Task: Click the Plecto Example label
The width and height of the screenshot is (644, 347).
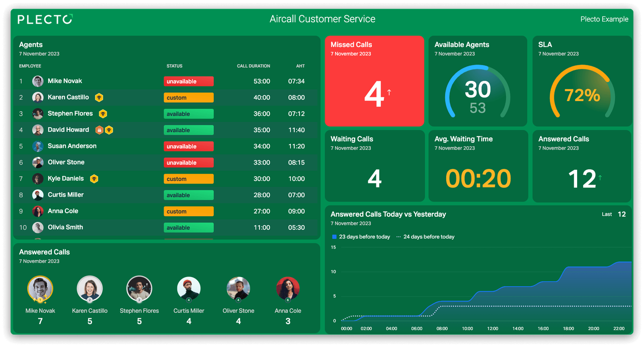Action: point(604,19)
